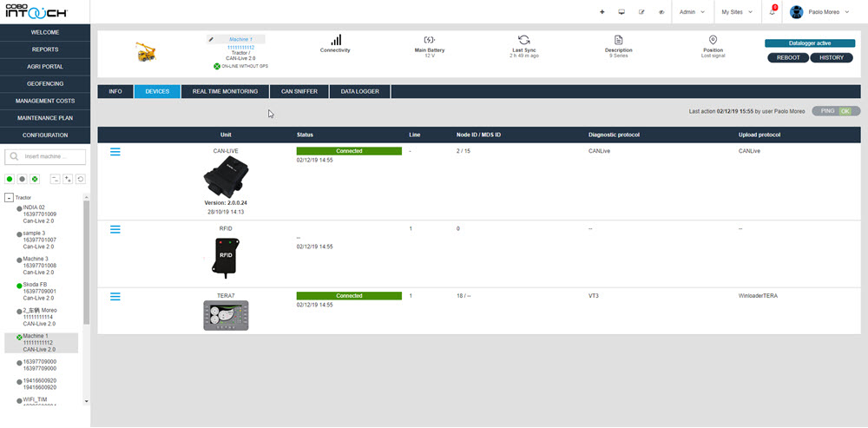Screen dimensions: 868x428
Task: Filter machines by green online status
Action: (x=10, y=179)
